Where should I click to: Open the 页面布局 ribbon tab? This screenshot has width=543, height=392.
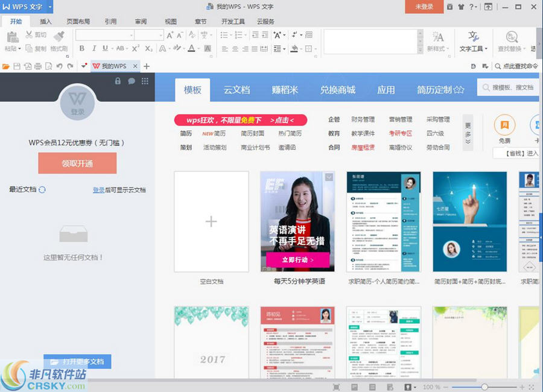pyautogui.click(x=78, y=22)
